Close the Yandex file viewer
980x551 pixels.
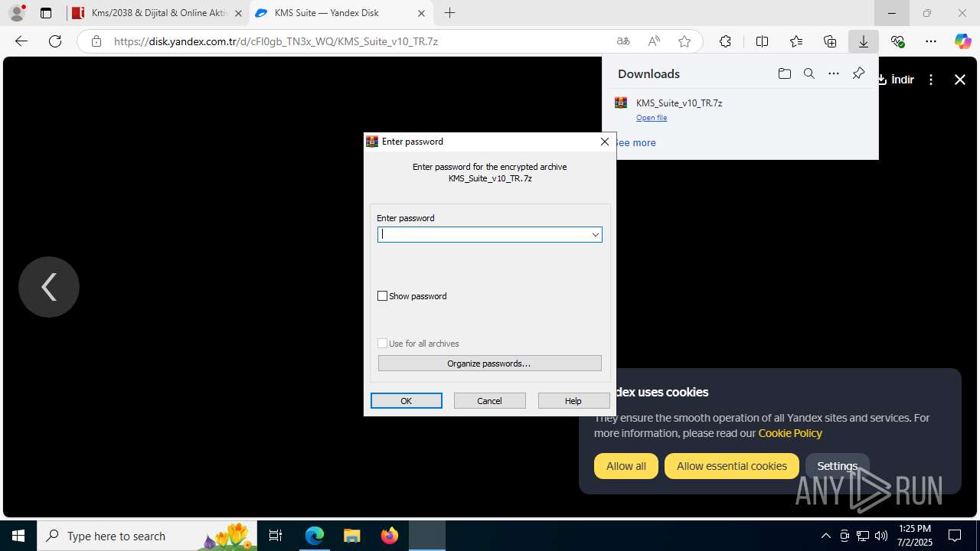click(960, 80)
